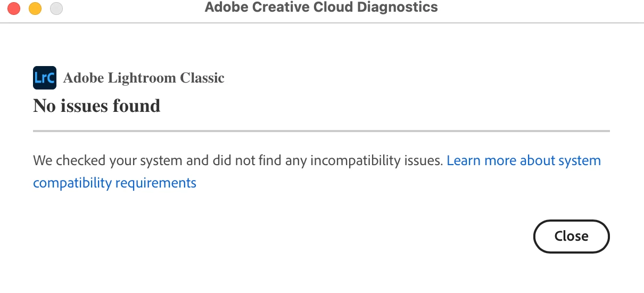Click the grayed-out zoom window button
The height and width of the screenshot is (293, 644).
[56, 9]
